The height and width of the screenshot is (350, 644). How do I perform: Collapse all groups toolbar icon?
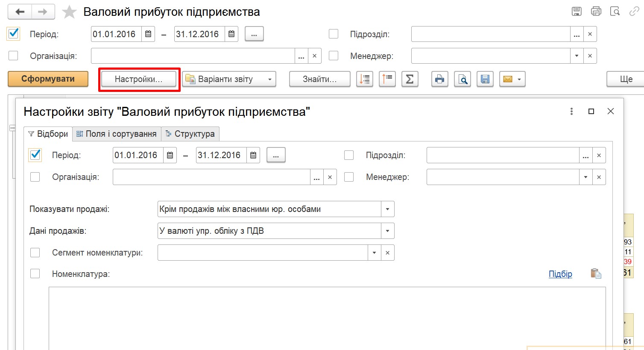click(387, 79)
